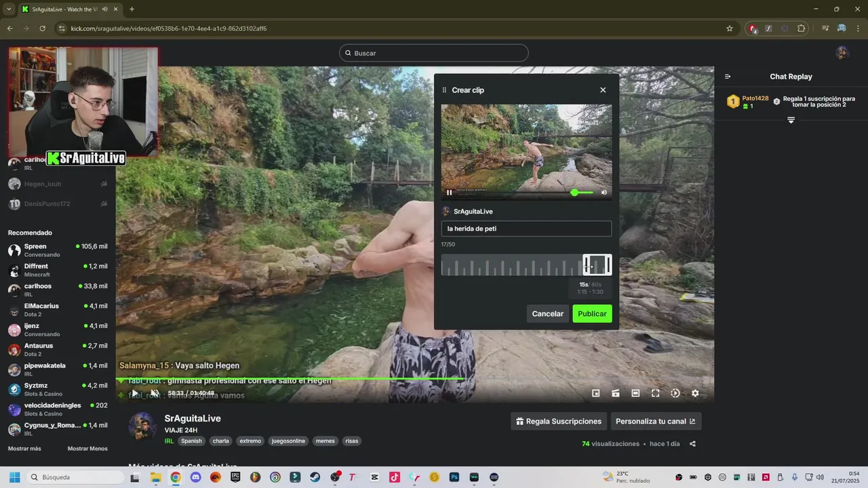
Task: Click the Kick search box 'Buscar'
Action: [434, 53]
